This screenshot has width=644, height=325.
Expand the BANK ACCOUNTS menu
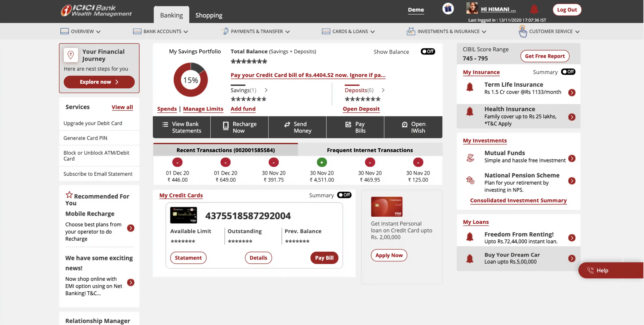coord(160,31)
